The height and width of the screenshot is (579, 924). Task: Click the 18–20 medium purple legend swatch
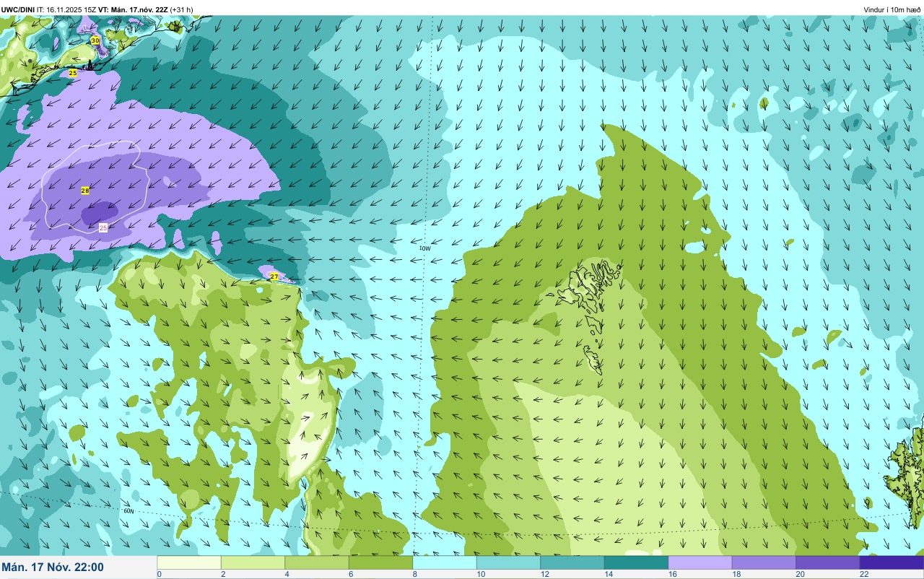coord(764,562)
